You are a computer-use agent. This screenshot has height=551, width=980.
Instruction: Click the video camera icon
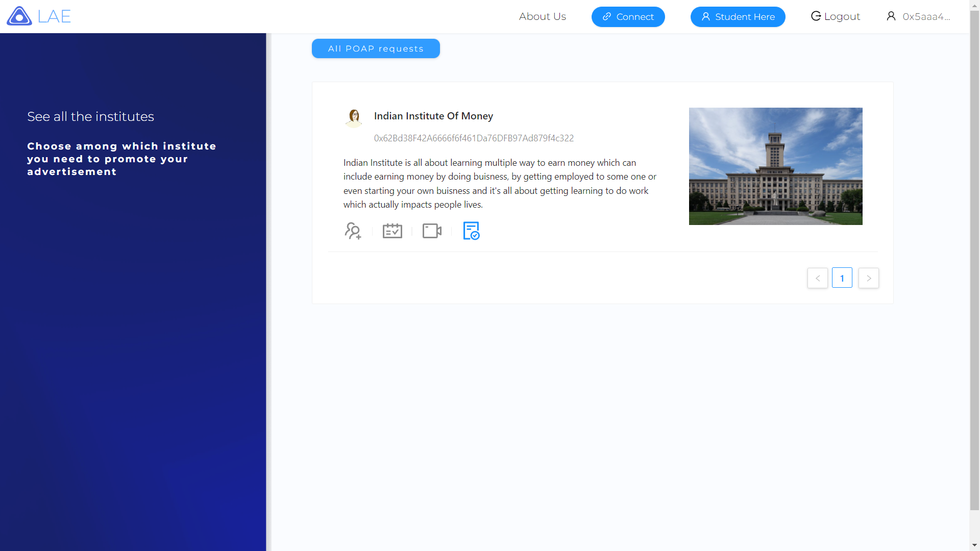432,231
